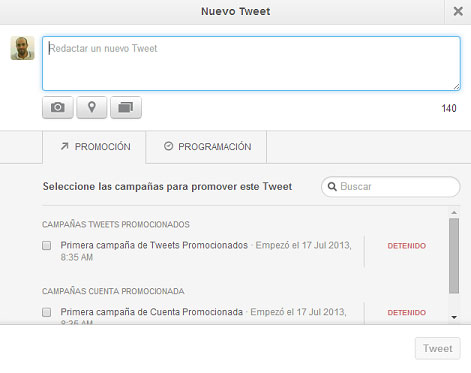Click DETENIDO status of Tweets Promocionados campaign
Image resolution: width=471 pixels, height=373 pixels.
click(x=407, y=246)
